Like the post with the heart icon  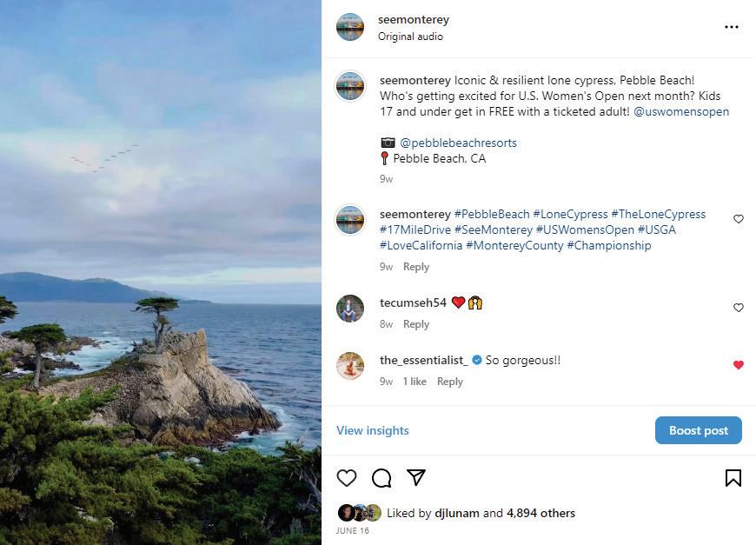tap(347, 478)
